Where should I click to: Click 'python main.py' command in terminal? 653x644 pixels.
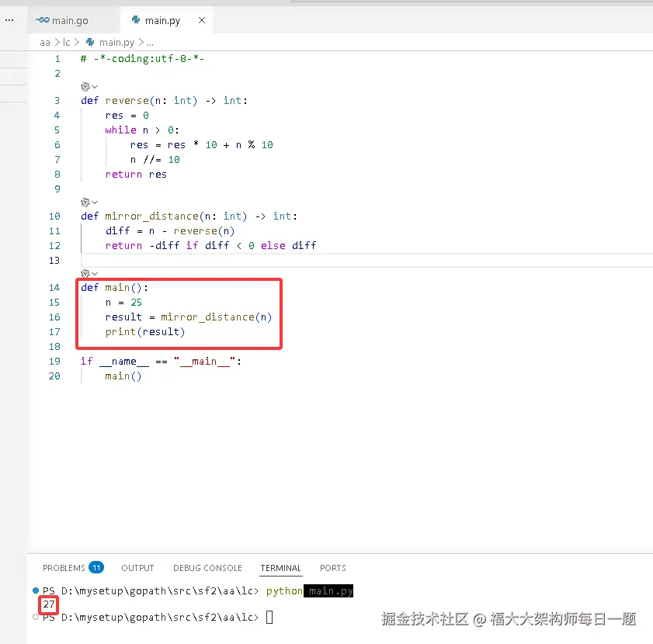pyautogui.click(x=310, y=590)
